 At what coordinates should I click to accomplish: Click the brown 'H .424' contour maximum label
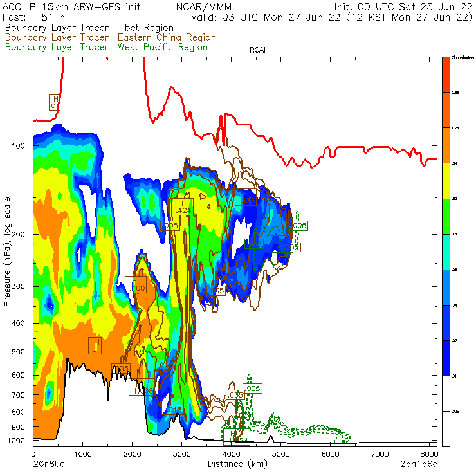pyautogui.click(x=182, y=206)
